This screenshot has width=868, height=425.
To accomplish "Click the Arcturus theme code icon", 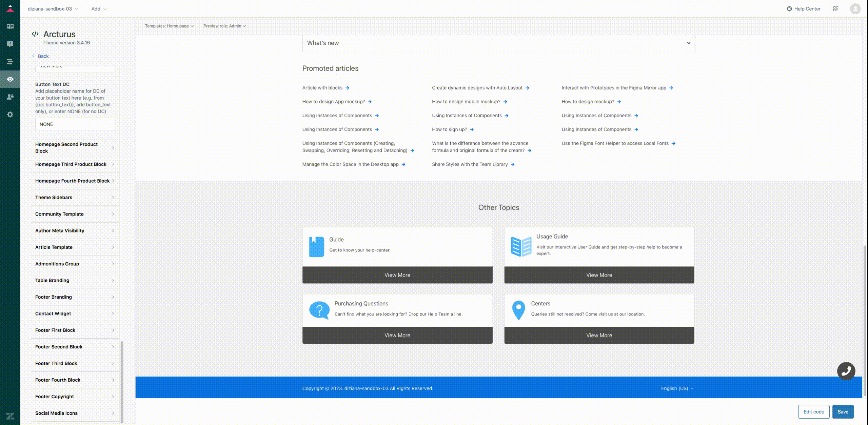I will [35, 34].
